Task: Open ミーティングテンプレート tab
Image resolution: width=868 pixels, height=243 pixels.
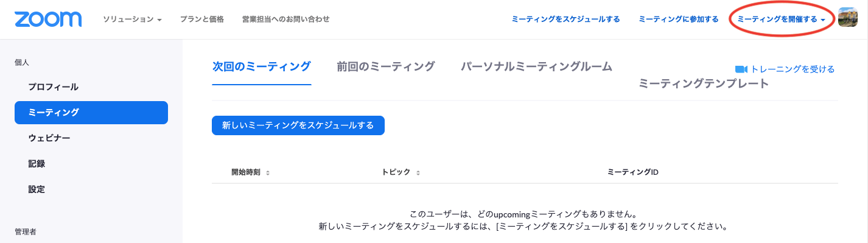Action: coord(704,84)
